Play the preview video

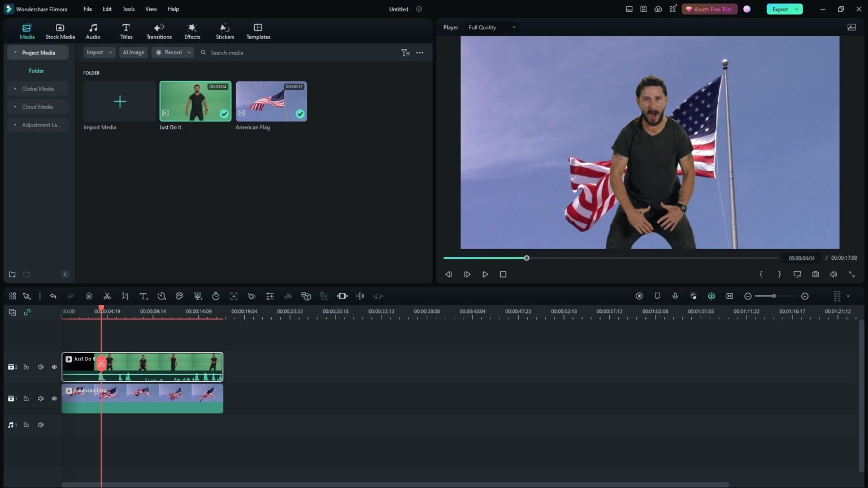click(x=485, y=274)
